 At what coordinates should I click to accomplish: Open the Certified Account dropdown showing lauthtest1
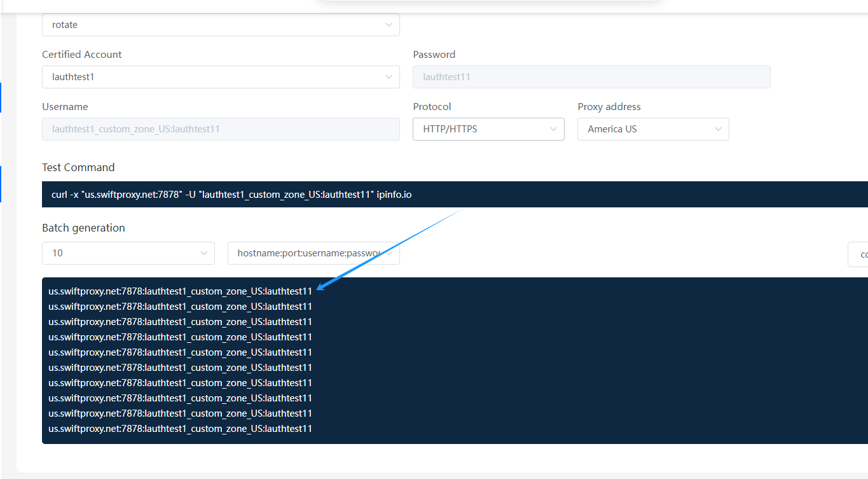tap(221, 77)
